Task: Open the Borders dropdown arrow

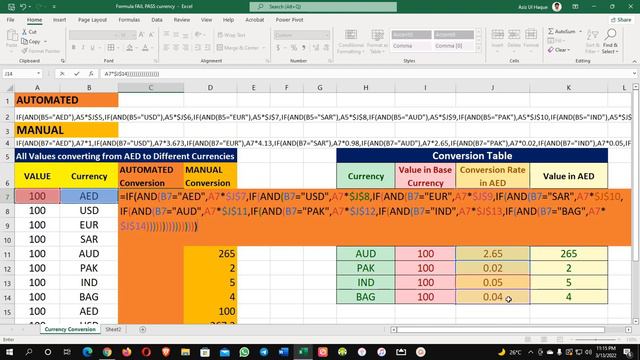Action: pos(118,48)
